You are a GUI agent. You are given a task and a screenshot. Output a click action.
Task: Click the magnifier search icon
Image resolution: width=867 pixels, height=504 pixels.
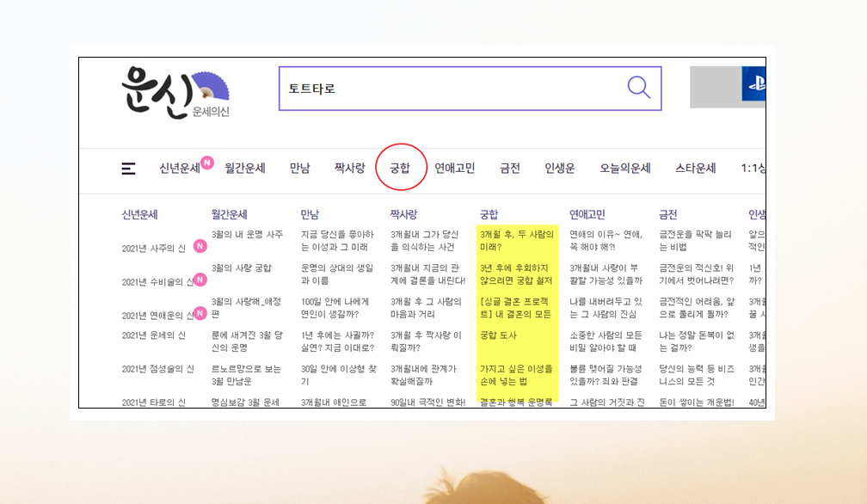click(638, 88)
